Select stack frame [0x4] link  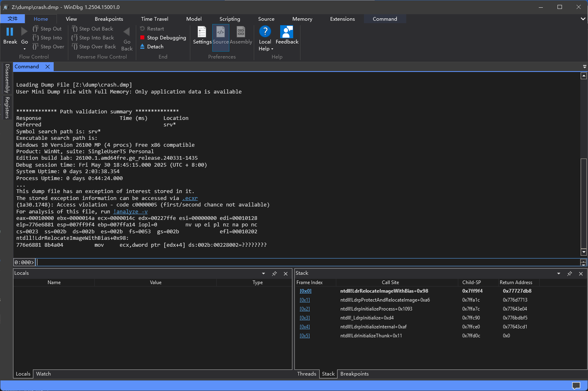[x=305, y=327]
